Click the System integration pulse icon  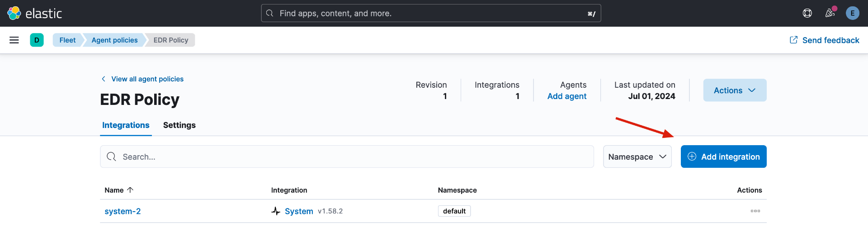coord(276,211)
